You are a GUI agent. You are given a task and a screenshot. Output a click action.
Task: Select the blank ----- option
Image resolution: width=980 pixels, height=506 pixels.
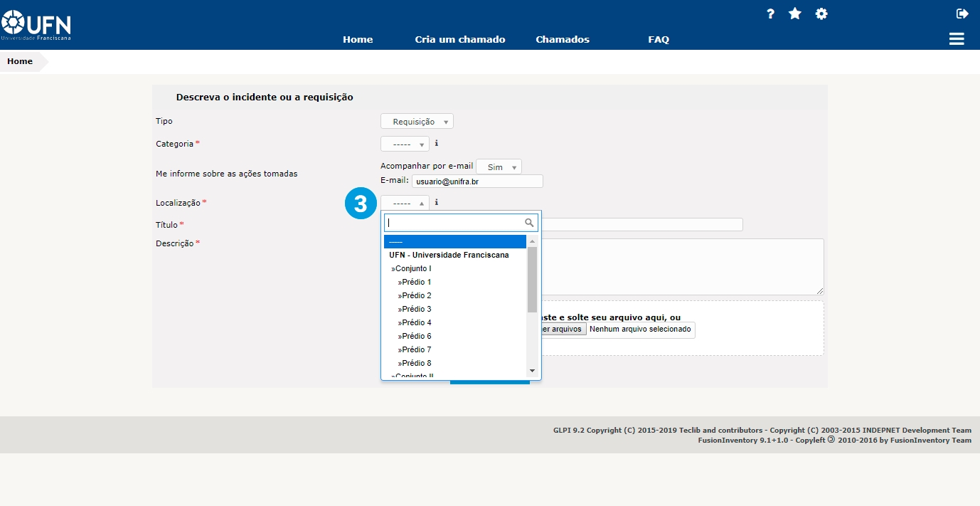click(x=455, y=242)
